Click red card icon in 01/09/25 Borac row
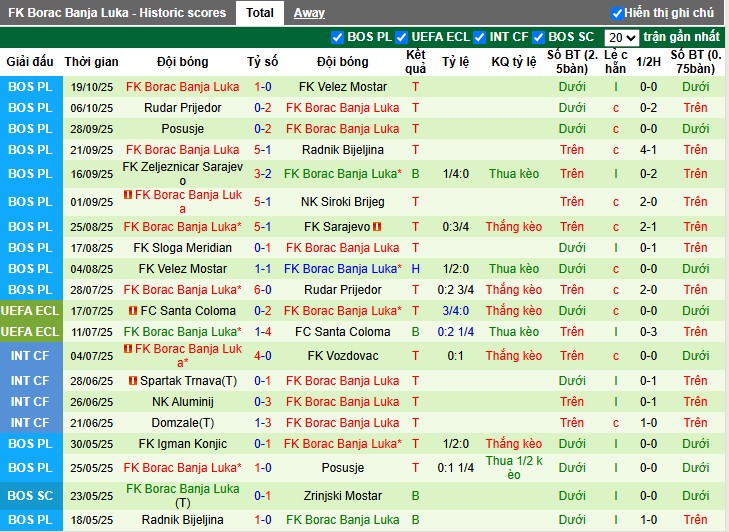The height and width of the screenshot is (532, 729). click(128, 195)
